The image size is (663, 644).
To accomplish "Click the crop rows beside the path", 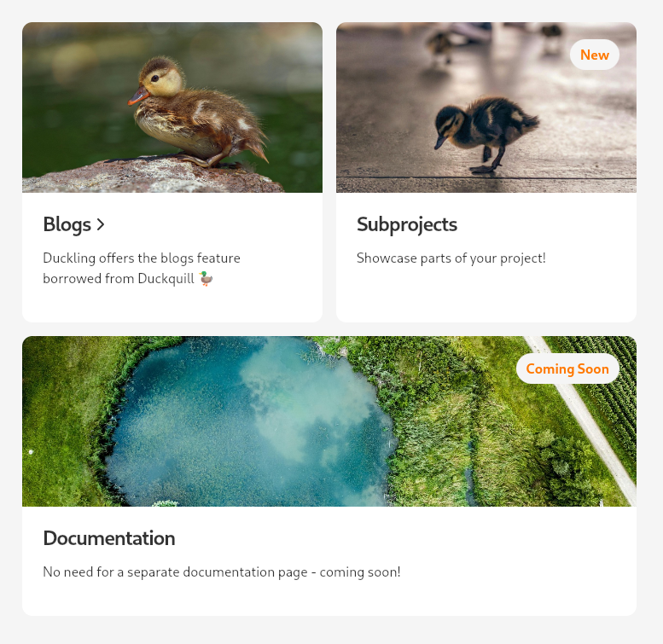I will 609,380.
